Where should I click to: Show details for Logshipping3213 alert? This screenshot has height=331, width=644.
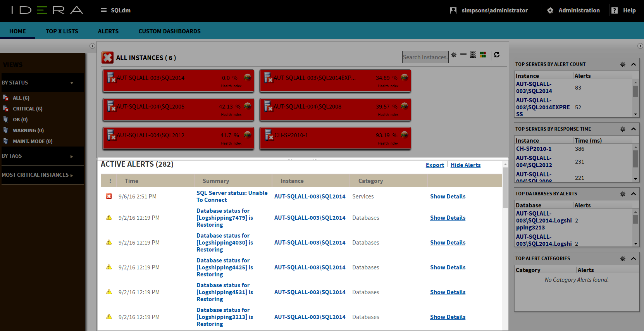coord(448,317)
